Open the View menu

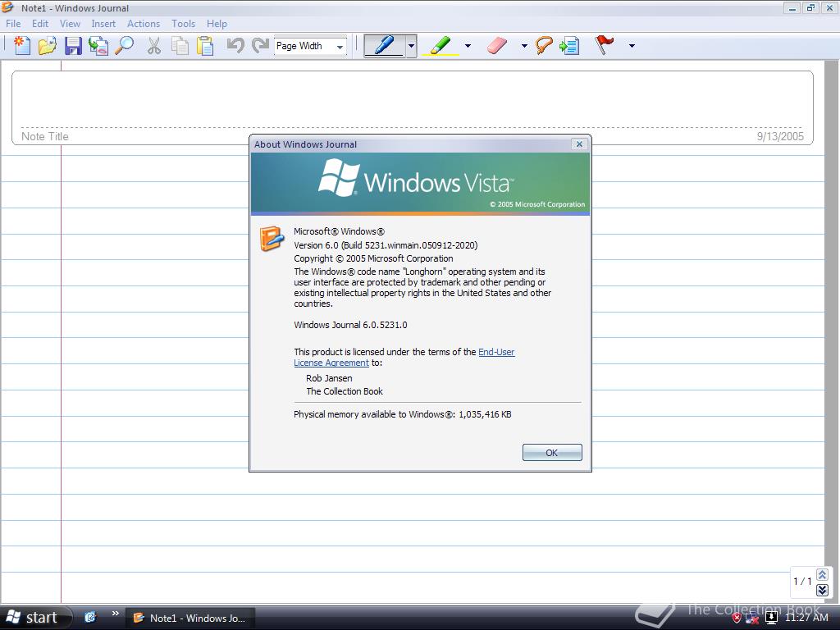tap(71, 24)
